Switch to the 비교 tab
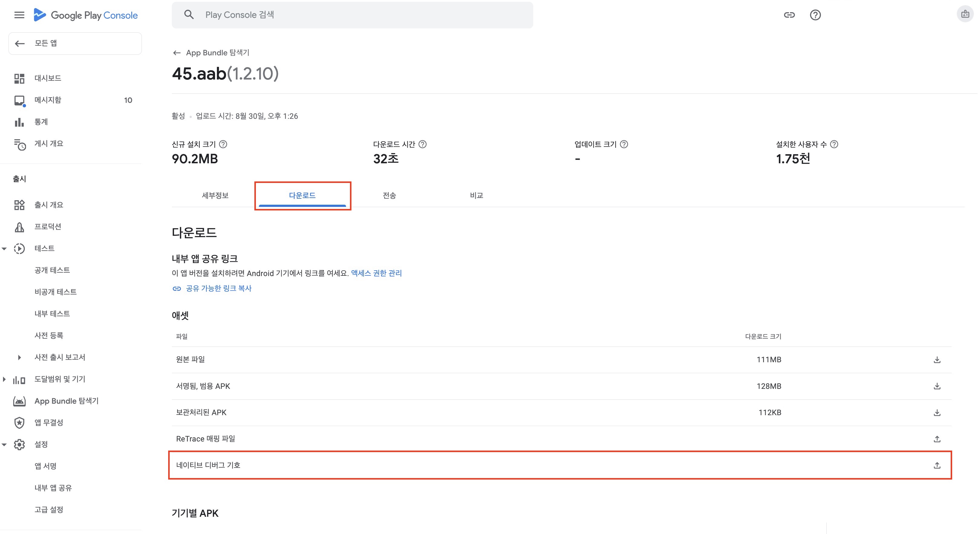This screenshot has height=534, width=980. [476, 196]
